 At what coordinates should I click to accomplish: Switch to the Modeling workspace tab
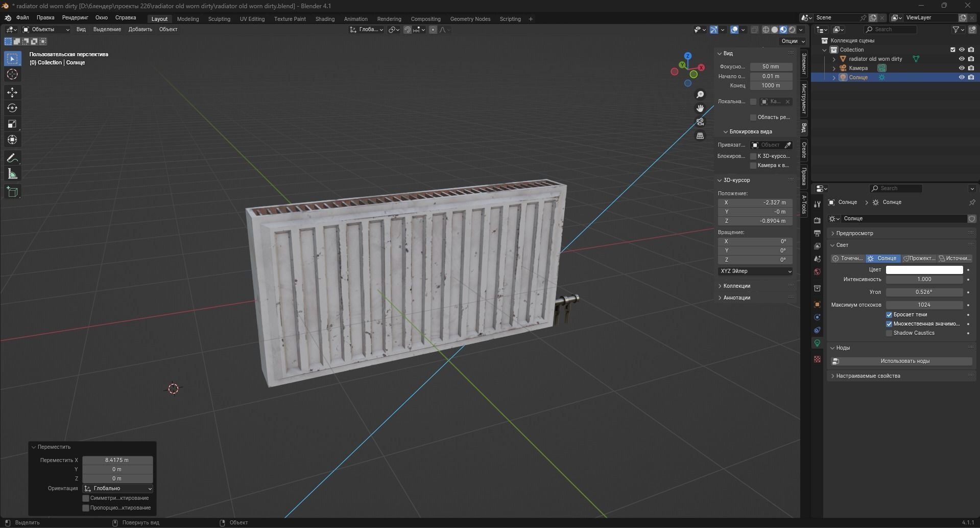[x=188, y=19]
